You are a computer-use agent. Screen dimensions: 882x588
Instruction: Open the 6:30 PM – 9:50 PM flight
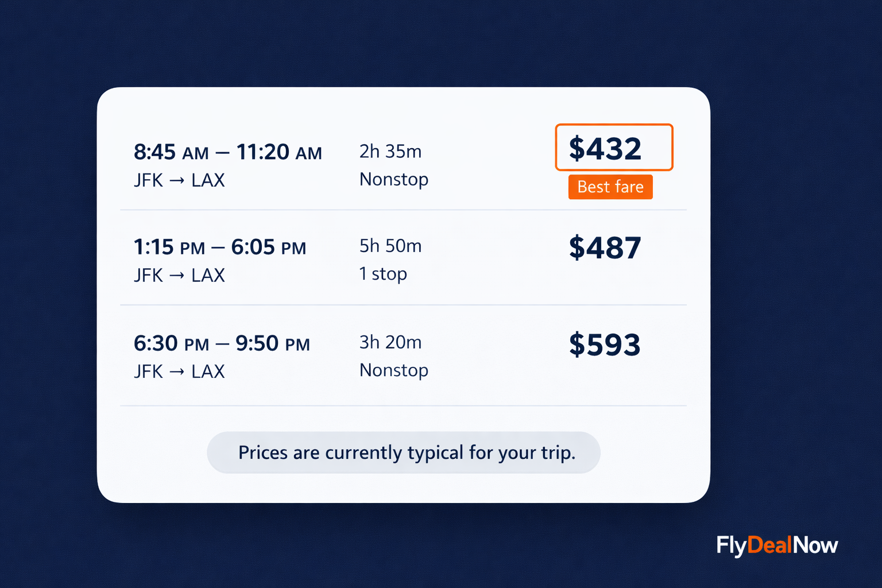tap(222, 343)
